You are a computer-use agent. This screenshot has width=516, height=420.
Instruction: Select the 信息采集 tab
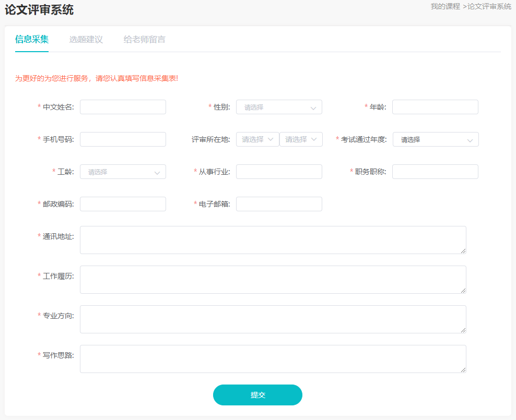[32, 39]
